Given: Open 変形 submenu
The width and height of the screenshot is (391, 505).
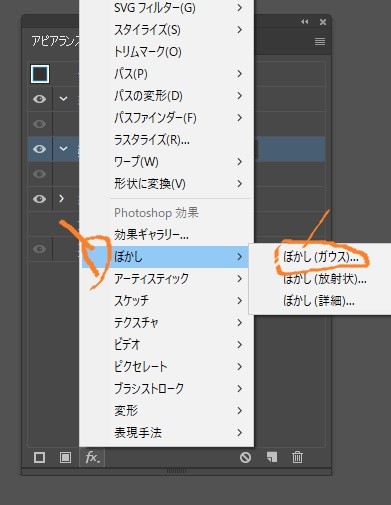Looking at the screenshot, I should tap(166, 411).
